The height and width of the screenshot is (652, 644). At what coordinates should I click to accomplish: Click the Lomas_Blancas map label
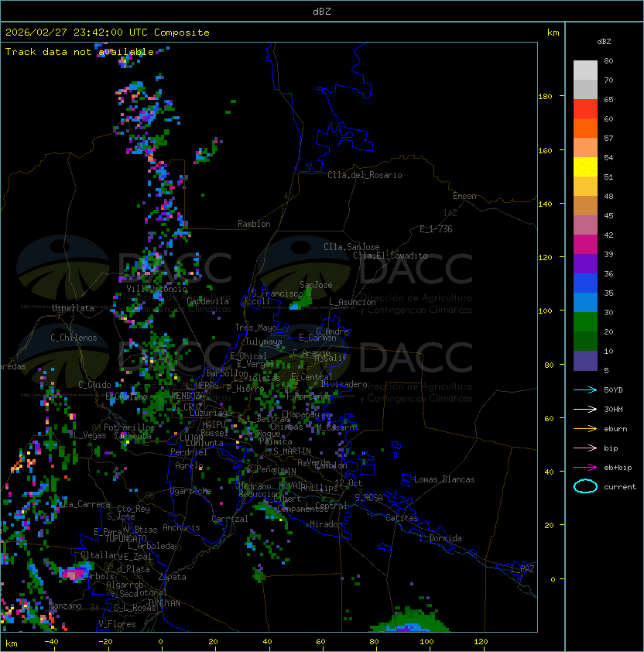[444, 479]
